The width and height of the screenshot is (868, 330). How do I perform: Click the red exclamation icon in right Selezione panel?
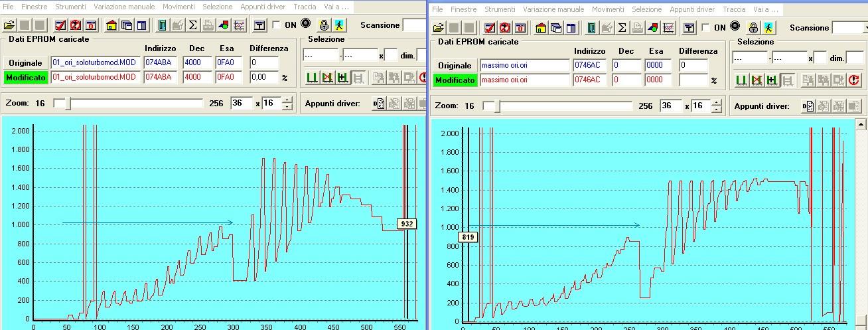point(853,80)
